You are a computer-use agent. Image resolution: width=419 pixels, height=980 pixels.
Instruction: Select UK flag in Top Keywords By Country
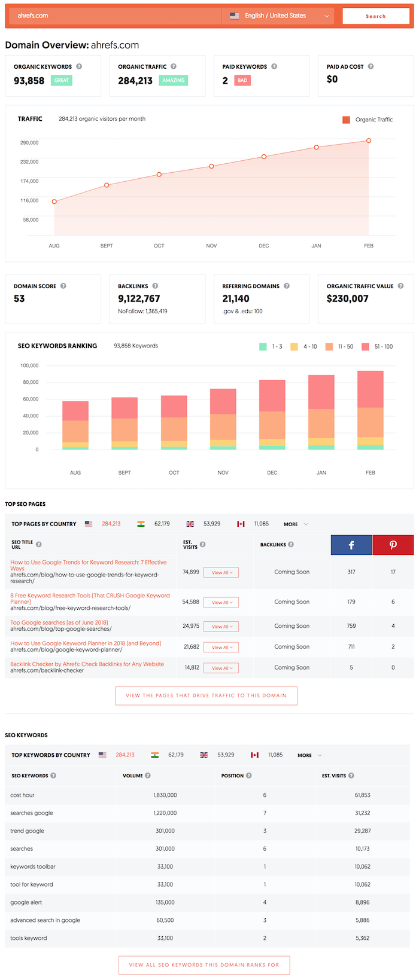(204, 755)
